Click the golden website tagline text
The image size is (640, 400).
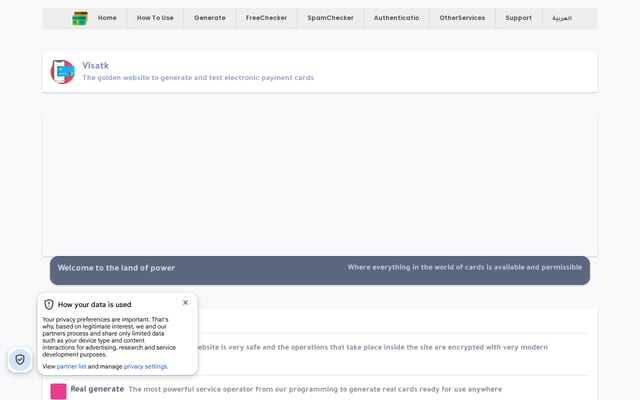pos(198,78)
